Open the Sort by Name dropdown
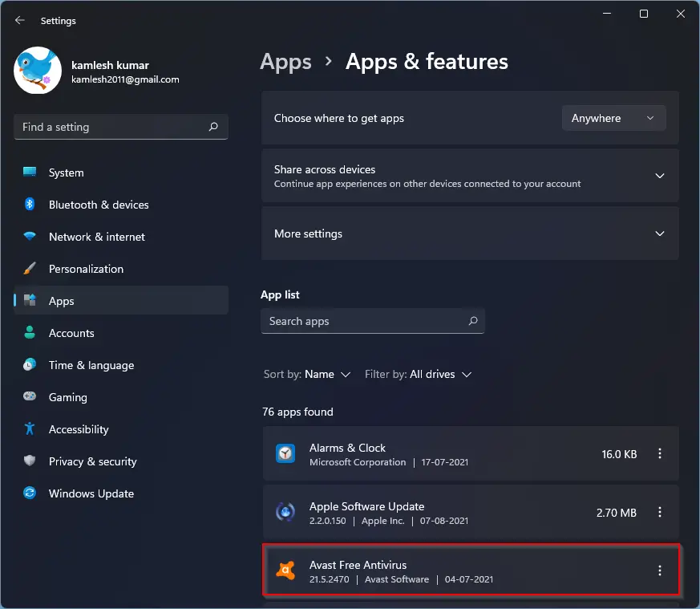Screen dimensions: 700x609 click(x=307, y=374)
